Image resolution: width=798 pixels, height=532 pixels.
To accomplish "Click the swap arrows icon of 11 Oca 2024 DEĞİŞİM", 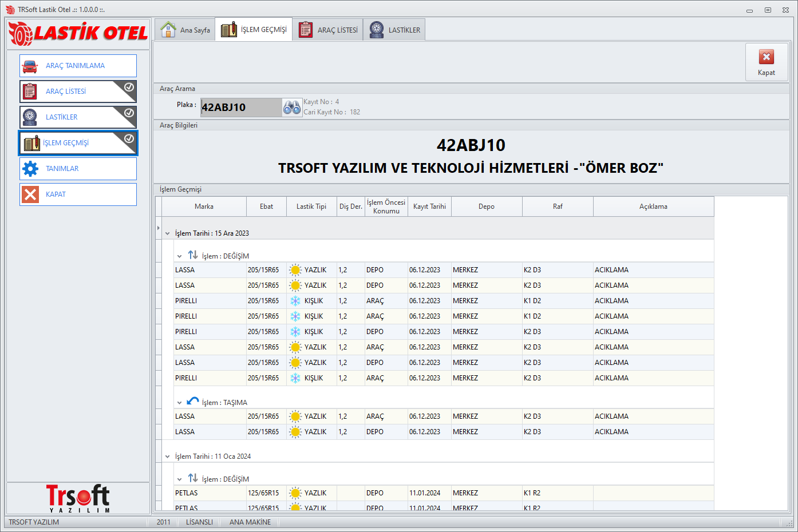I will (193, 478).
